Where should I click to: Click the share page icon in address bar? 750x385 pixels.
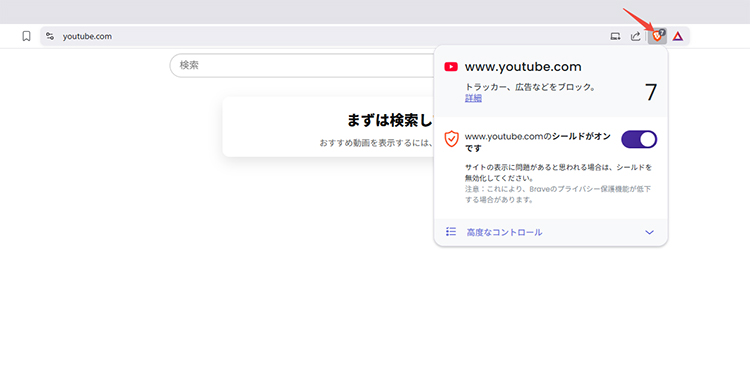click(635, 36)
